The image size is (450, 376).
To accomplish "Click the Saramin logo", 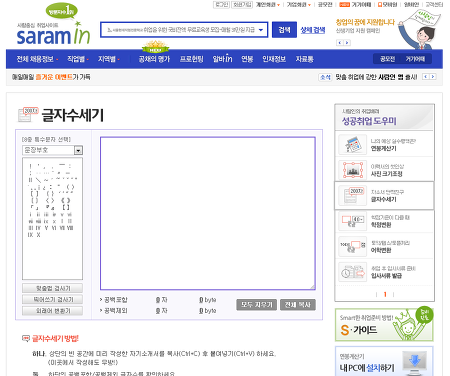I will pyautogui.click(x=53, y=34).
